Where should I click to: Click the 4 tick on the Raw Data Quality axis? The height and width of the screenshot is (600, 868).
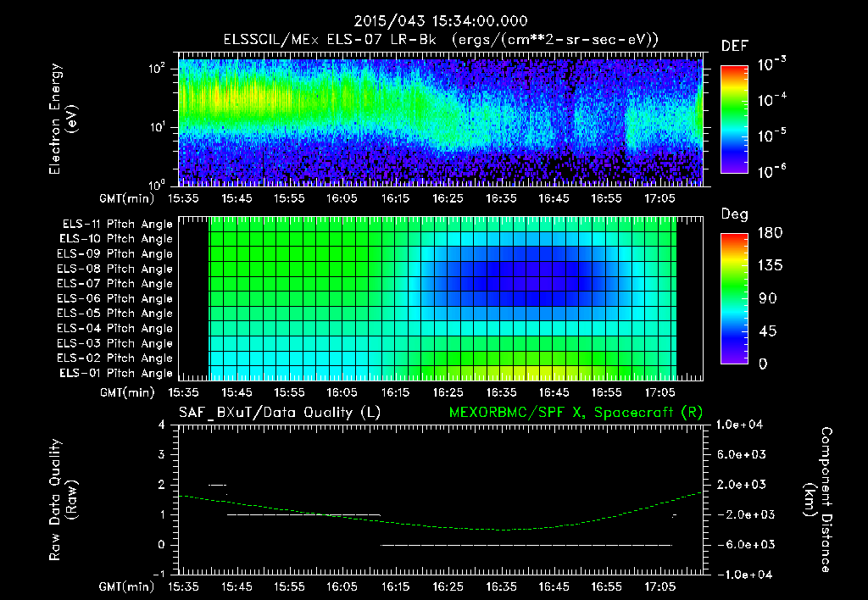tap(161, 425)
